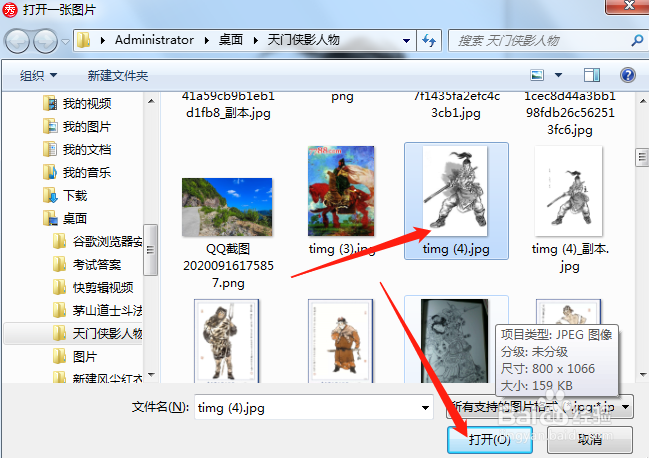The width and height of the screenshot is (649, 458).
Task: Select 桌面 in navigation pane
Action: click(65, 218)
